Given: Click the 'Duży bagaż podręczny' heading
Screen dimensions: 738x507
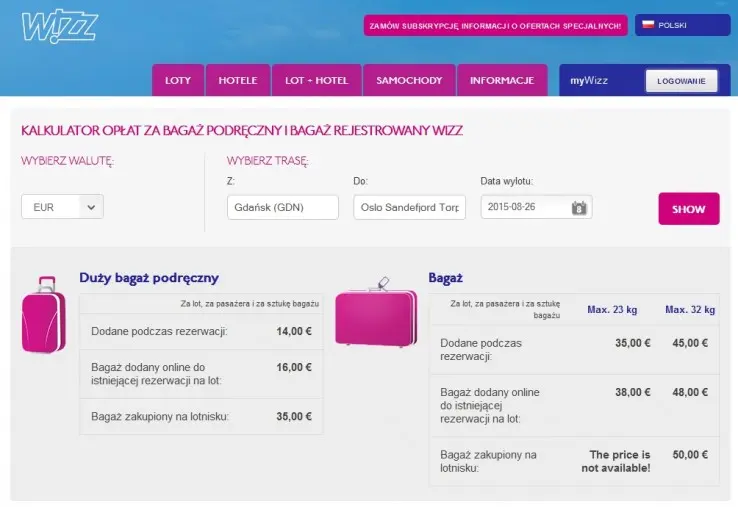Looking at the screenshot, I should [x=149, y=278].
